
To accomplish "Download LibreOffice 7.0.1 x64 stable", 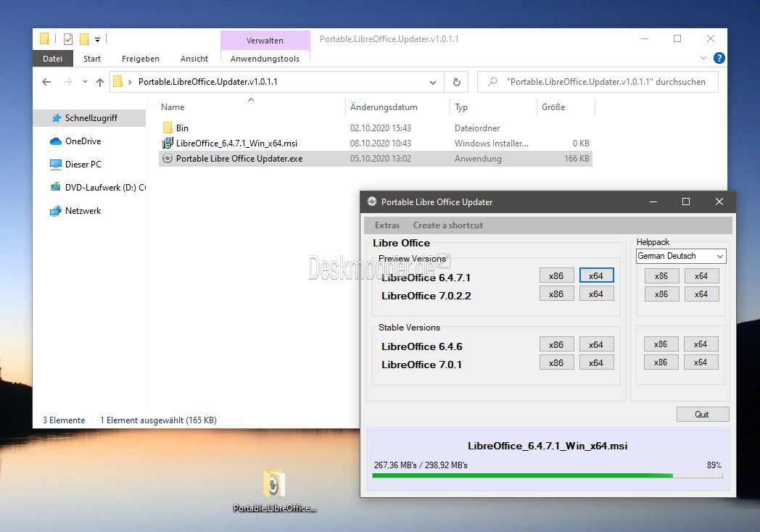I will (596, 362).
